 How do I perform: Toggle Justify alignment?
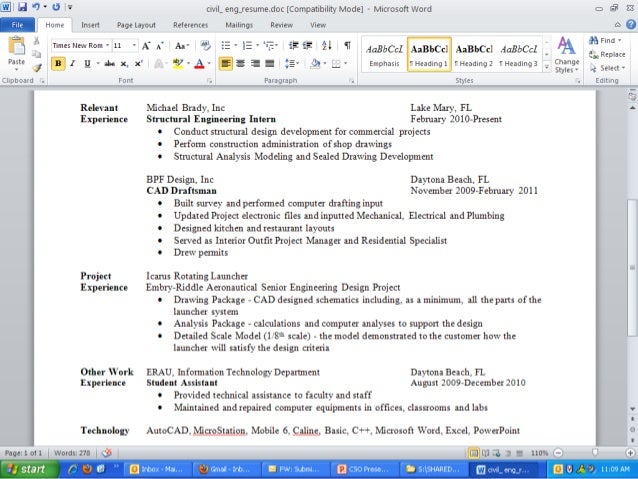point(269,63)
